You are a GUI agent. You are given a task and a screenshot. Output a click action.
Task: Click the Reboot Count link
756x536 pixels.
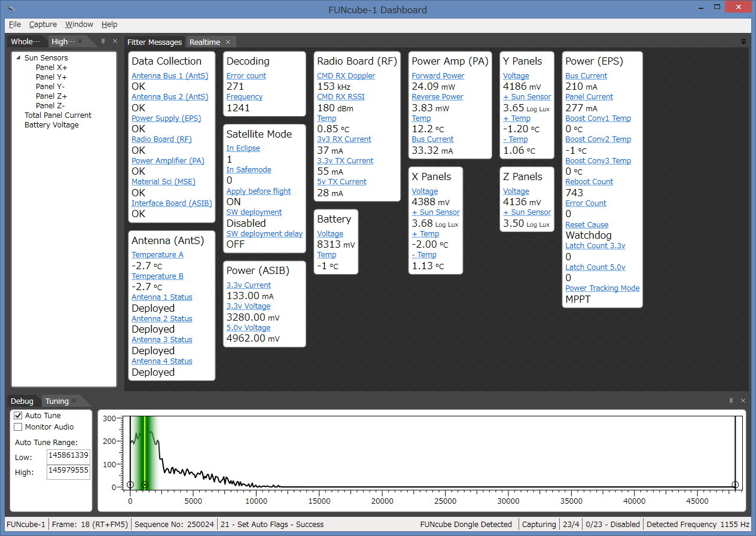tap(590, 182)
